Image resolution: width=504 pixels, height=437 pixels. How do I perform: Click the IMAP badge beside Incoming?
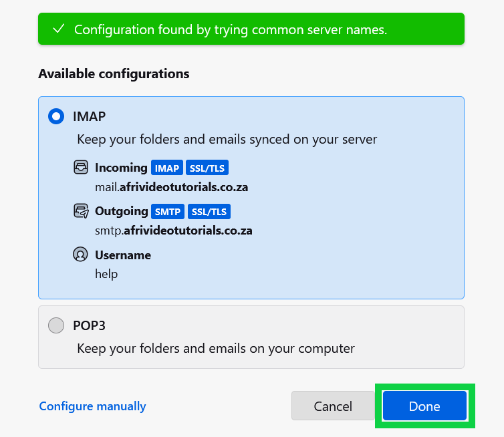tap(166, 168)
